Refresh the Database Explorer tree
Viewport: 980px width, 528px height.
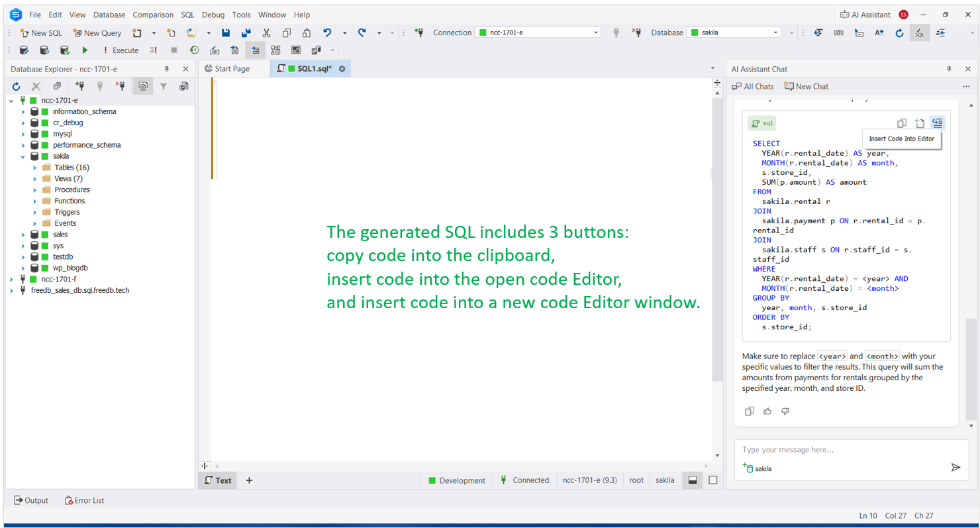coord(17,86)
